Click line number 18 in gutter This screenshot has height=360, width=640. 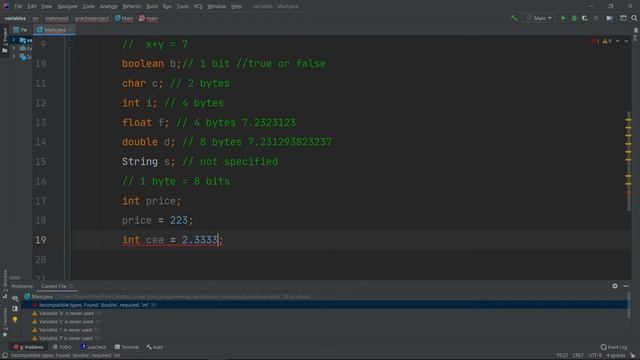pyautogui.click(x=41, y=220)
